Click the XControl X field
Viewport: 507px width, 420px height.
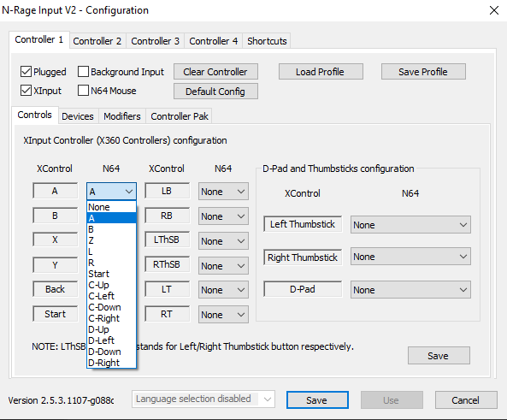(x=55, y=240)
